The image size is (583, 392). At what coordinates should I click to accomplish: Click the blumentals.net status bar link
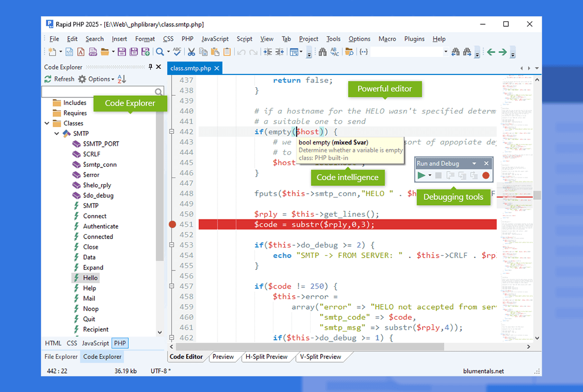[x=483, y=371]
